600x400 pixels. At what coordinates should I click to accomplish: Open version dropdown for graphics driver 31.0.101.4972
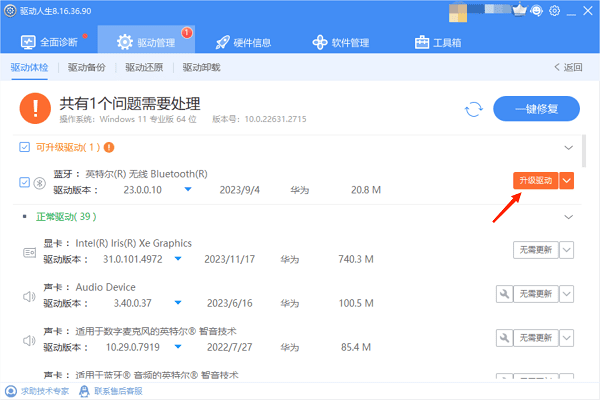178,259
